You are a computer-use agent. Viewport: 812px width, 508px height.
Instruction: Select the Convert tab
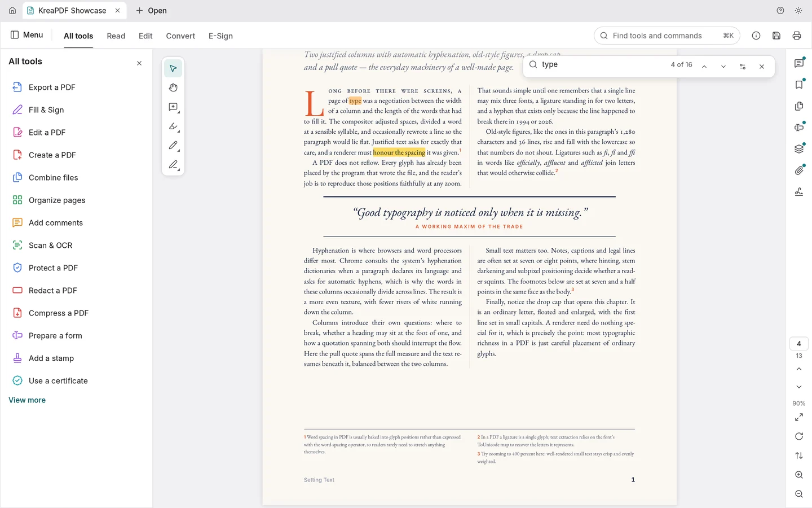[180, 36]
